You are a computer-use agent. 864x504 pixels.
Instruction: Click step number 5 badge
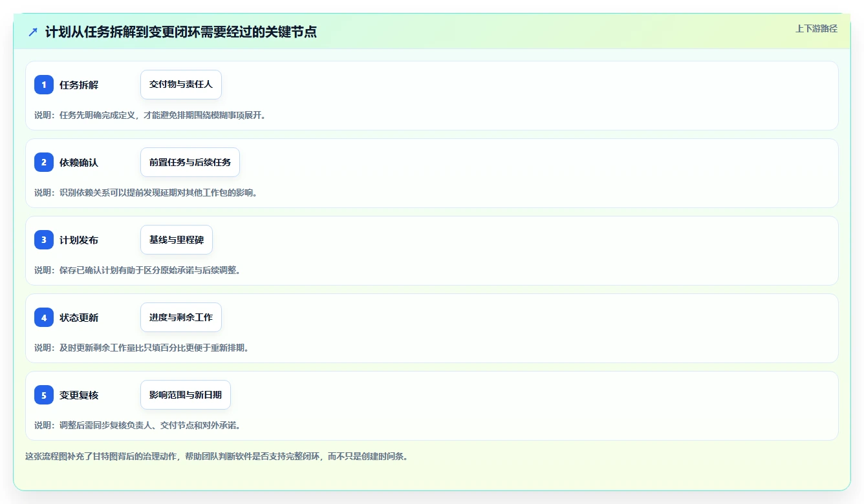[x=44, y=395]
